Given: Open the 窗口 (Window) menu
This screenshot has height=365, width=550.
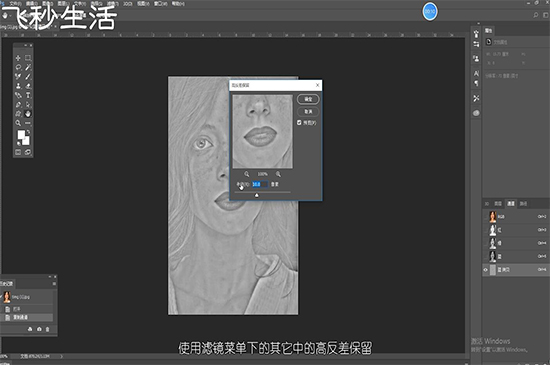Looking at the screenshot, I should [x=160, y=4].
